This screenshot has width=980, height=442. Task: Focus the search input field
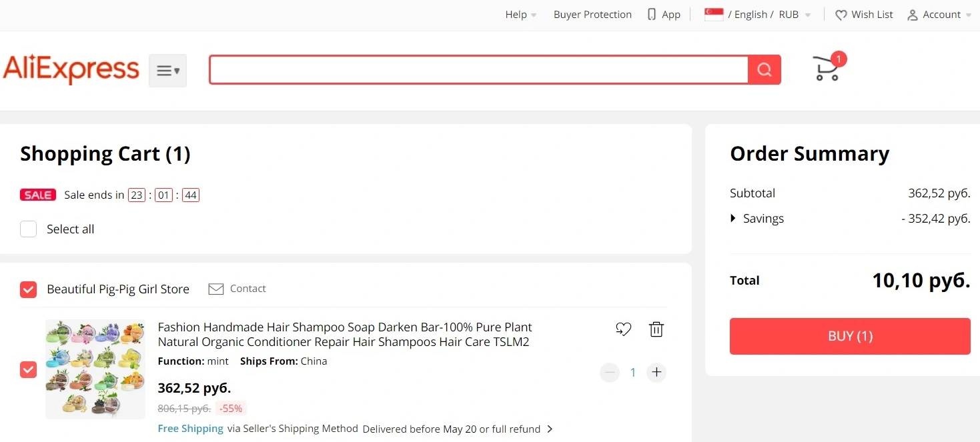tap(478, 70)
